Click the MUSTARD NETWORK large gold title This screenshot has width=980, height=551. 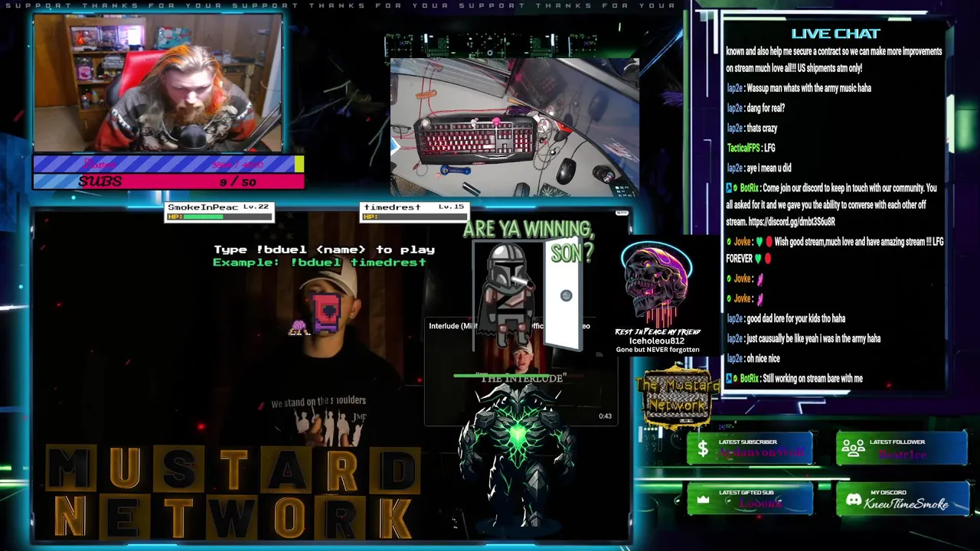point(234,493)
